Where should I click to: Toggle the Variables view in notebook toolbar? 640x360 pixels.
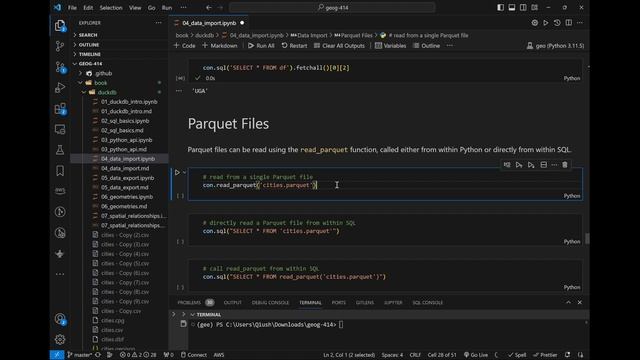click(x=390, y=46)
